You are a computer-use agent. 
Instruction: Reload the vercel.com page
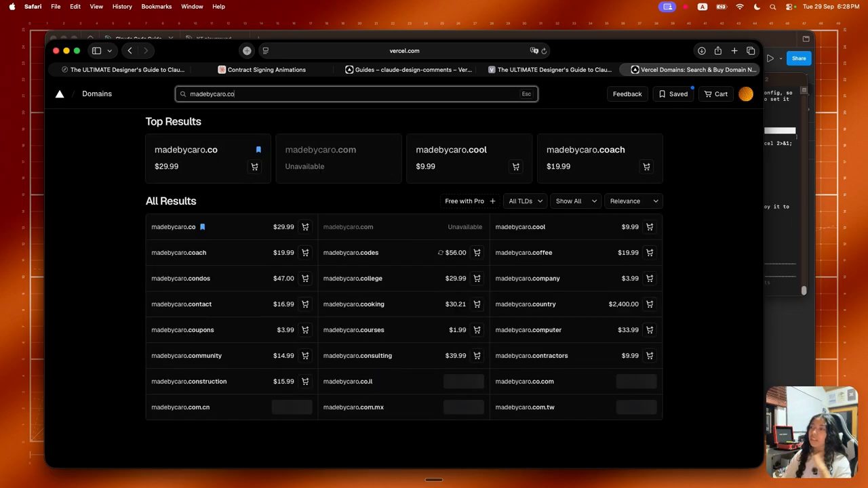point(544,51)
